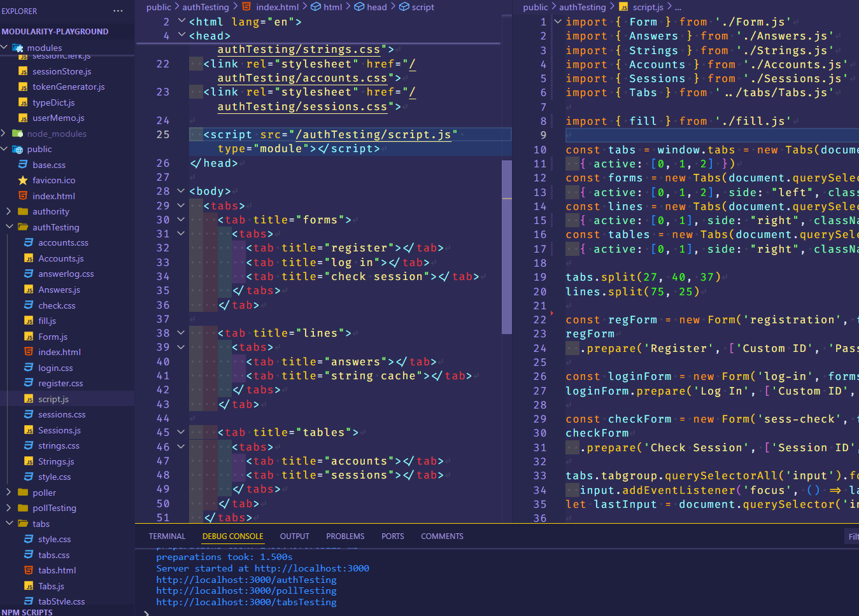Expand the pollTesting folder

9,508
